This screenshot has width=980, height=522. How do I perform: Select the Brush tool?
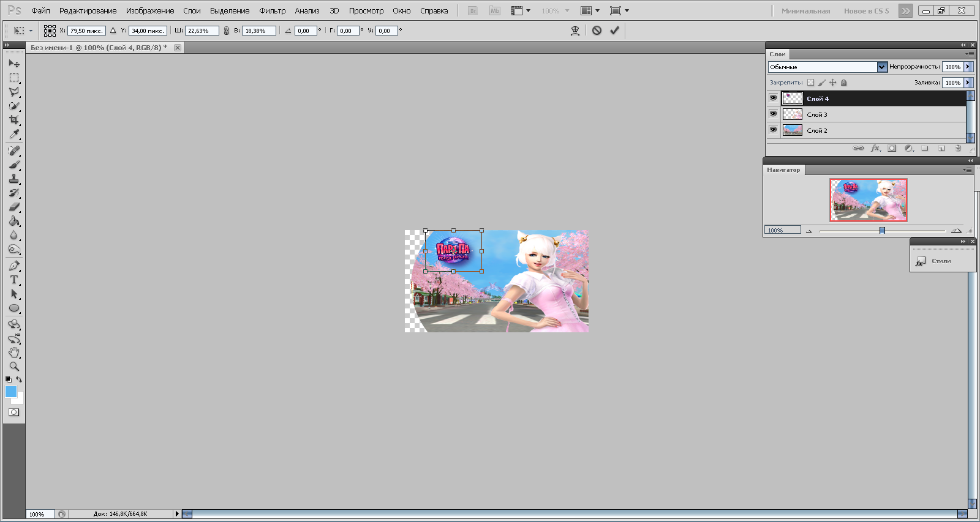(14, 165)
